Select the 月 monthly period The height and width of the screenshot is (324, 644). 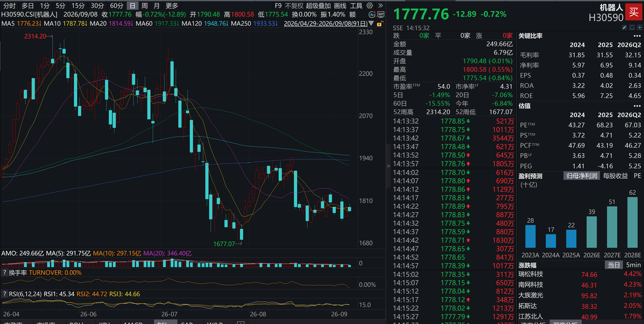coord(156,6)
